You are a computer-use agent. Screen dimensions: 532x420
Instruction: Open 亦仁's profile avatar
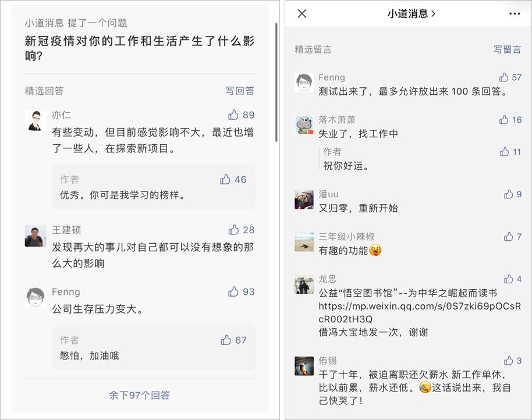36,120
